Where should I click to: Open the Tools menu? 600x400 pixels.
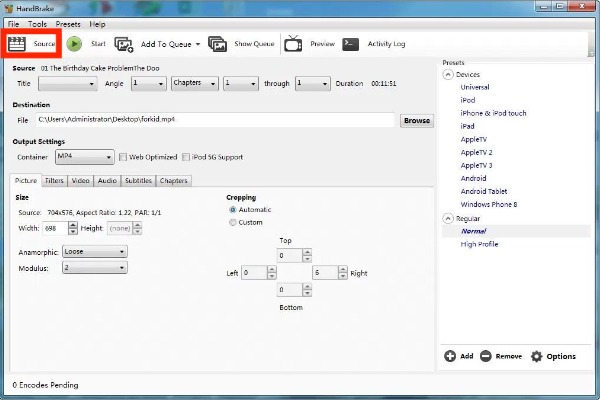[38, 24]
